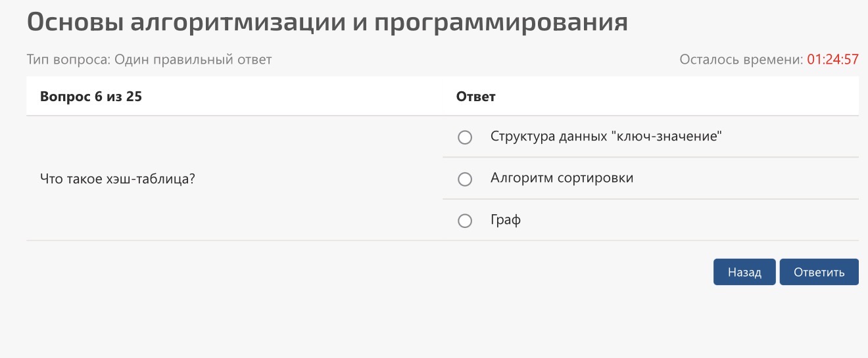Click the number 25 in the question counter
The height and width of the screenshot is (358, 868).
[x=134, y=97]
